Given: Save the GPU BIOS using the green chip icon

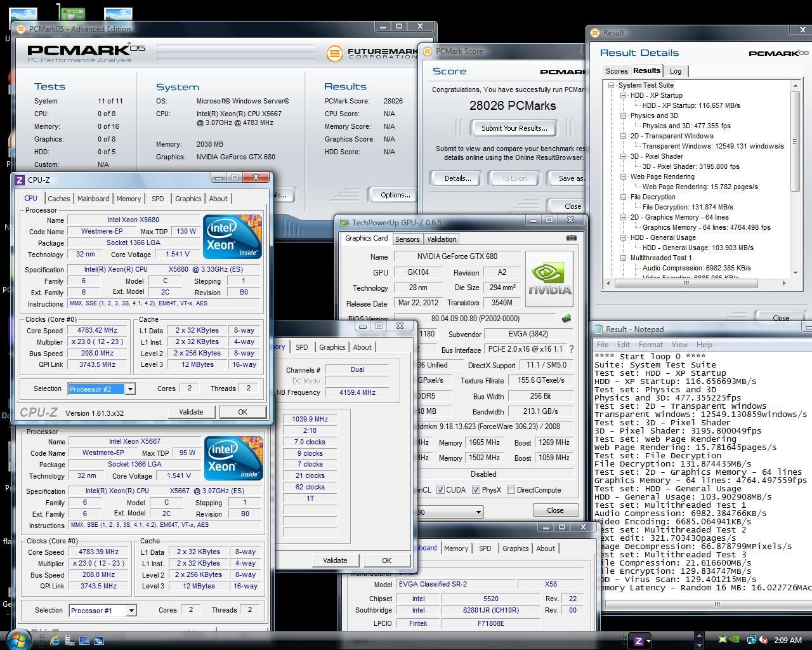Looking at the screenshot, I should 566,319.
